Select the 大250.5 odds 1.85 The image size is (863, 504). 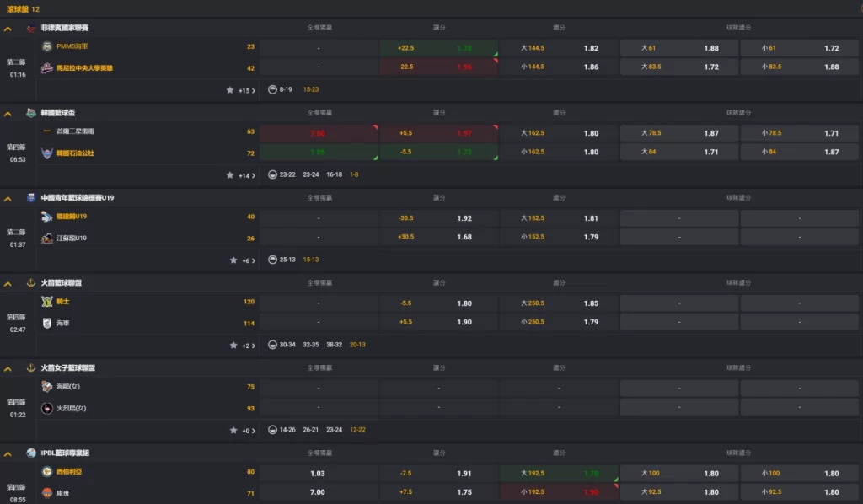[560, 303]
